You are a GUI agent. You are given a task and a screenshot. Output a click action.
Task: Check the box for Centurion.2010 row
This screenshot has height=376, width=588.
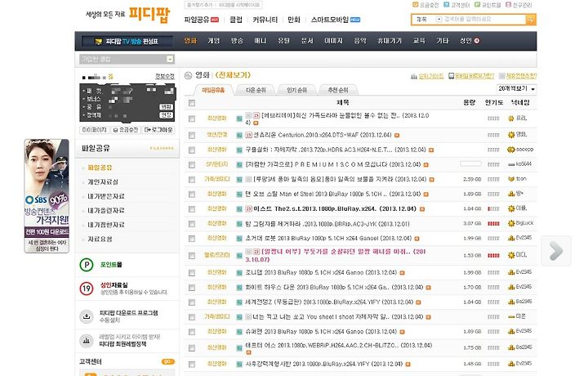192,135
